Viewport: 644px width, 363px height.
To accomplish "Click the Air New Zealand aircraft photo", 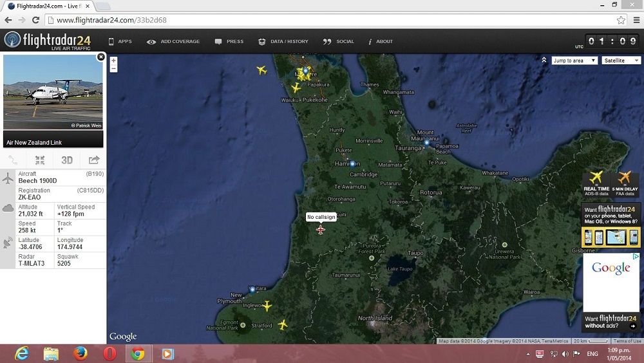I will coord(53,92).
